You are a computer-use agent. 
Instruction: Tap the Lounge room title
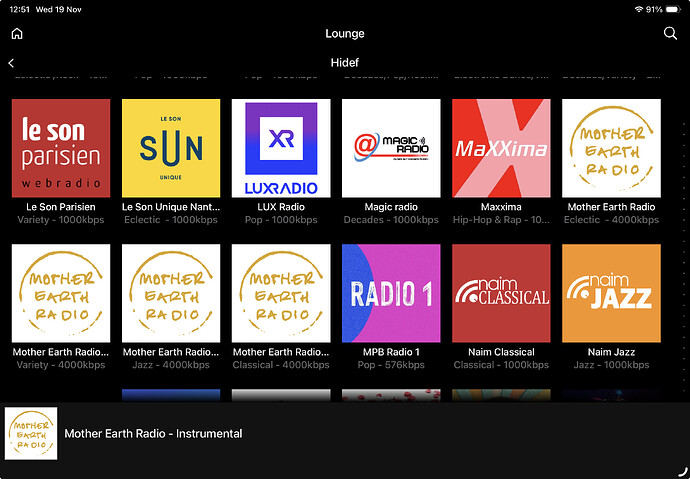[345, 33]
